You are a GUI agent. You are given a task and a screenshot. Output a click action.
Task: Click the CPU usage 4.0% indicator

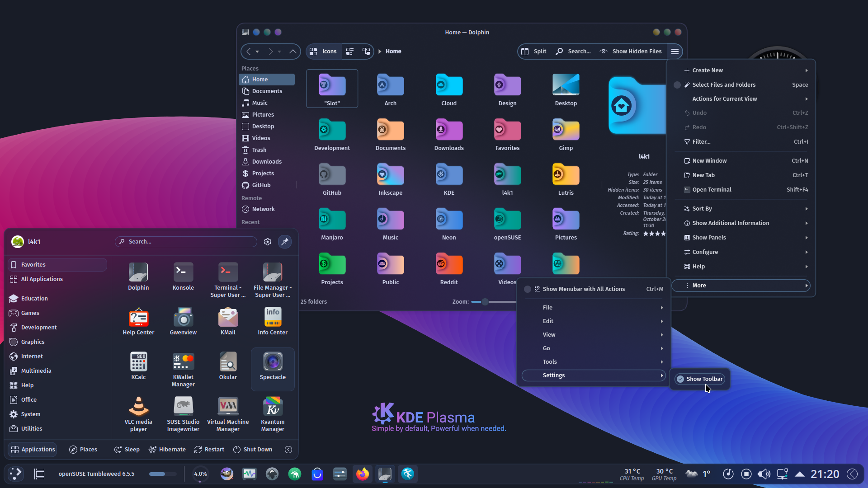[200, 474]
